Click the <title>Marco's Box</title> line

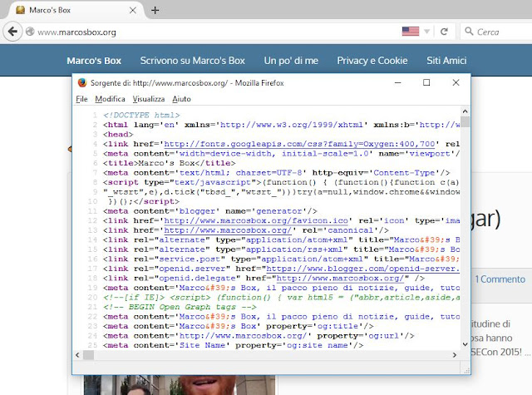coord(170,163)
